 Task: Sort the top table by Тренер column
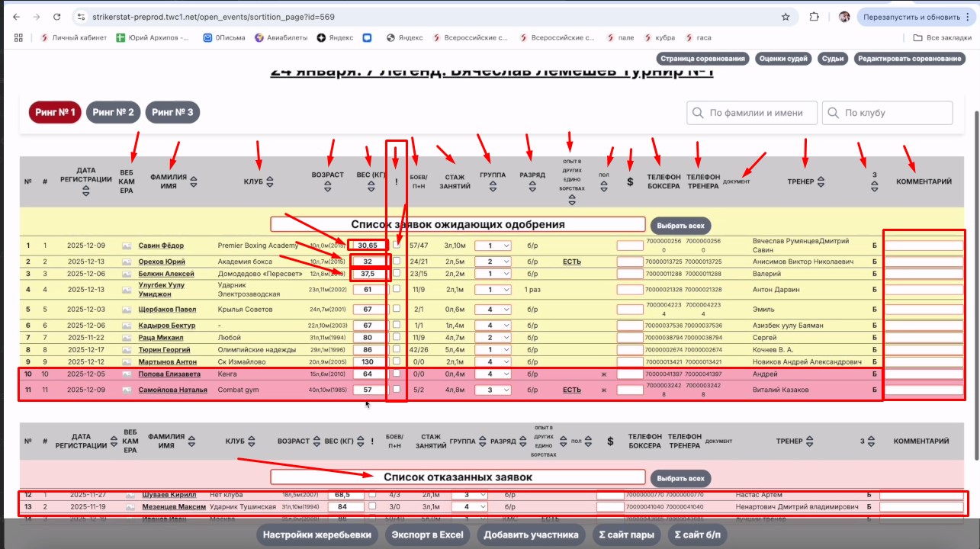tap(821, 181)
